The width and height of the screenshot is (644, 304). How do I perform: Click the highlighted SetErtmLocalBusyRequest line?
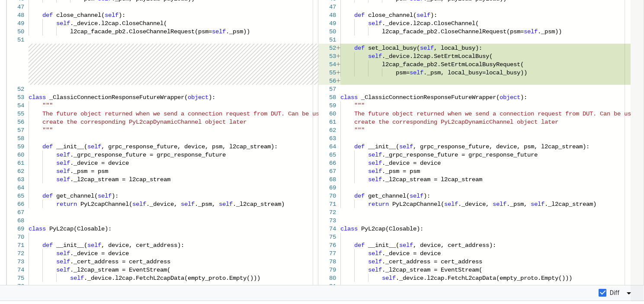pyautogui.click(x=452, y=64)
